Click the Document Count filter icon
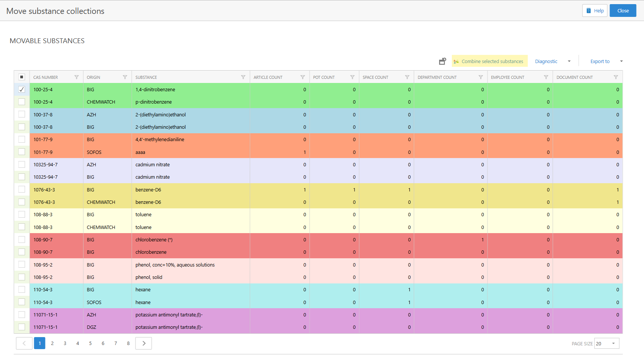This screenshot has width=644, height=357. pos(616,77)
